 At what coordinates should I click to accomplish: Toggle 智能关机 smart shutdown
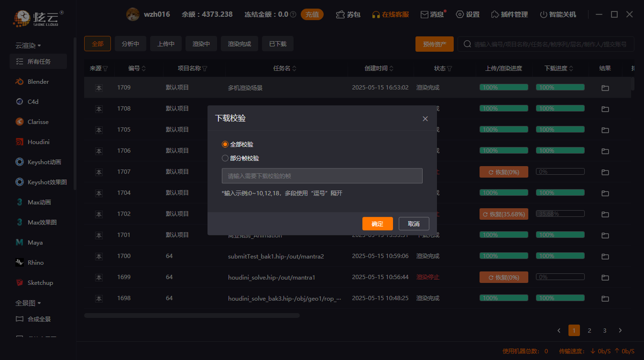558,14
